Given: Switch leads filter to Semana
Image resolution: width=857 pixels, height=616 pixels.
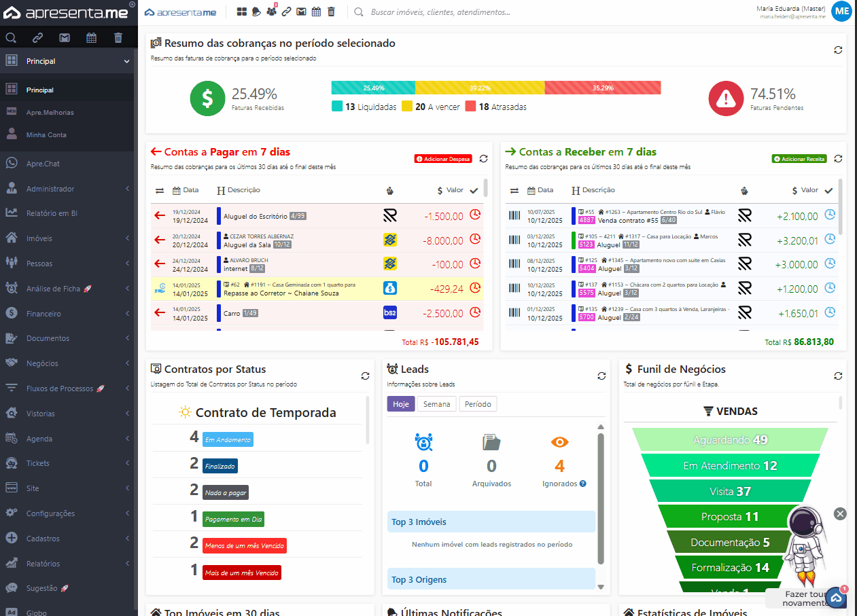Looking at the screenshot, I should [x=436, y=404].
